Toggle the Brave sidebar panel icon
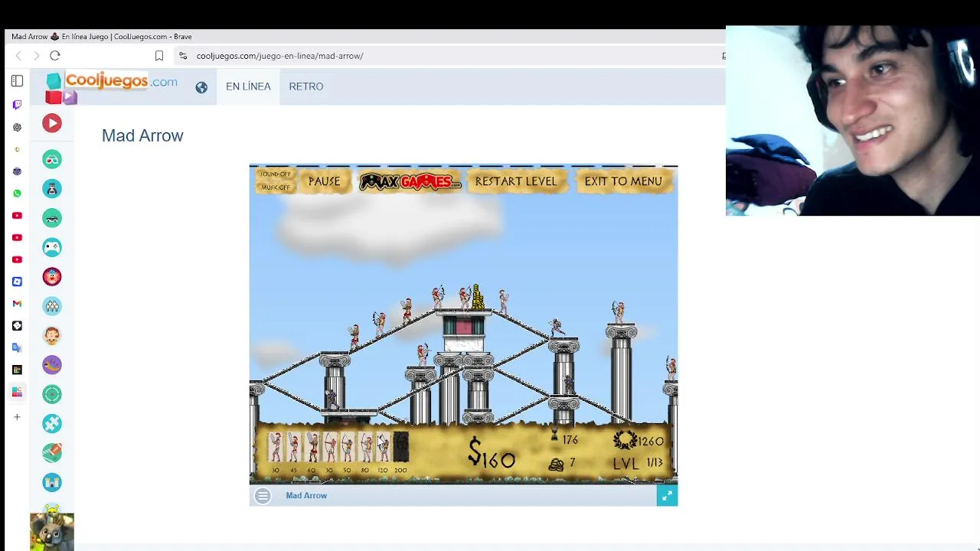The height and width of the screenshot is (551, 980). 17,81
